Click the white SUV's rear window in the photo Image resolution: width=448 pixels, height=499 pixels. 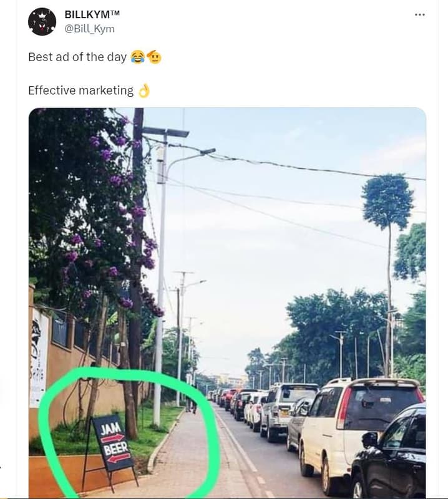tap(381, 404)
